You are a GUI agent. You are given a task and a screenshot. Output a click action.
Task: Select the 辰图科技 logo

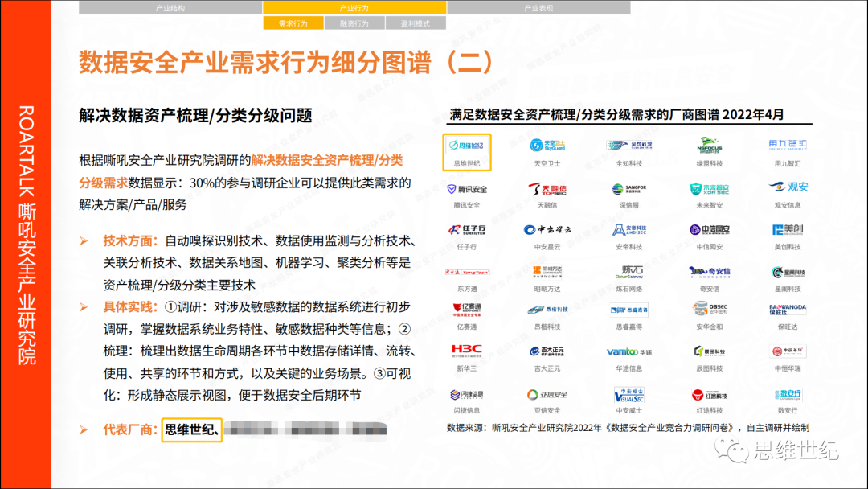coord(709,351)
